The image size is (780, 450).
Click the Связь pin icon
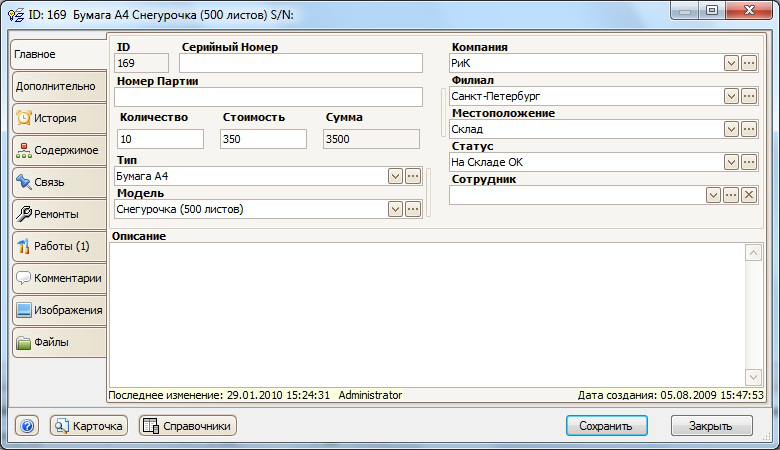[x=24, y=182]
